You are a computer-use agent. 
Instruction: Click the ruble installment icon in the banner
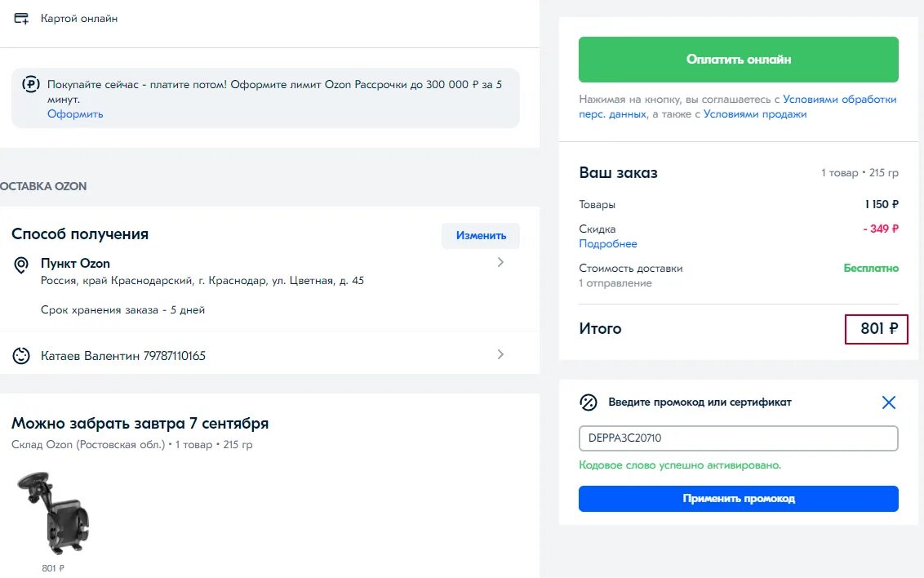click(x=31, y=84)
